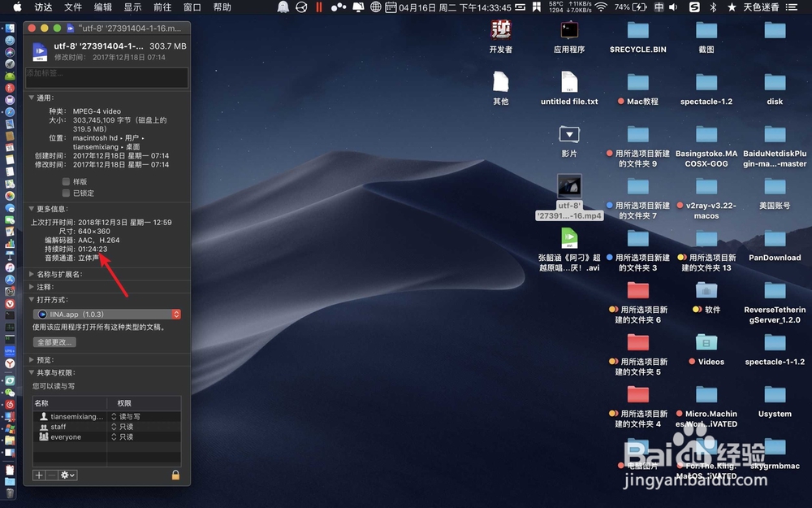Open the 文件 menu

pos(73,7)
